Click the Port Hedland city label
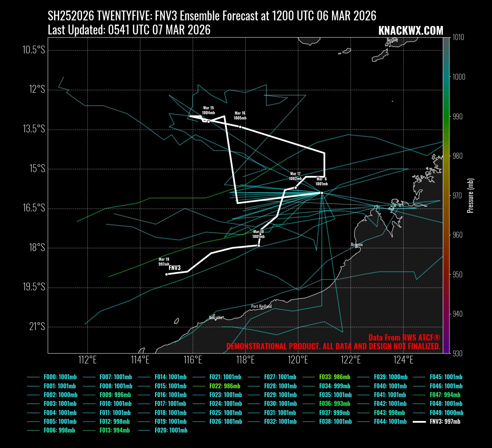This screenshot has width=492, height=448. 261,306
